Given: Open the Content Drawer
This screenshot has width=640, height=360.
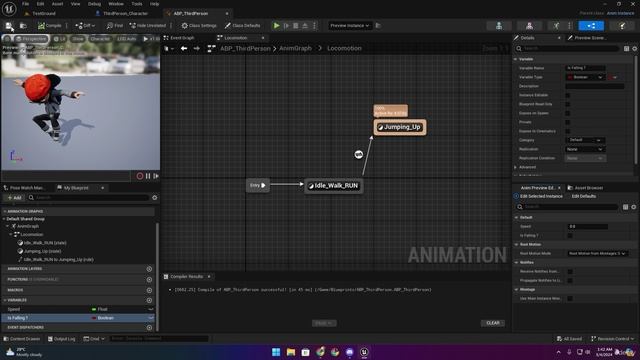Looking at the screenshot, I should coord(21,339).
